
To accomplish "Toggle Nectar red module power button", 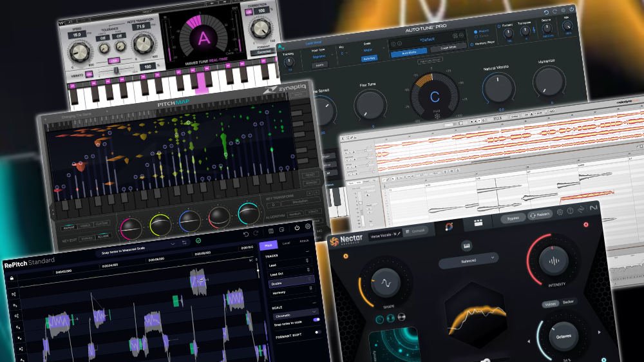I will point(585,224).
